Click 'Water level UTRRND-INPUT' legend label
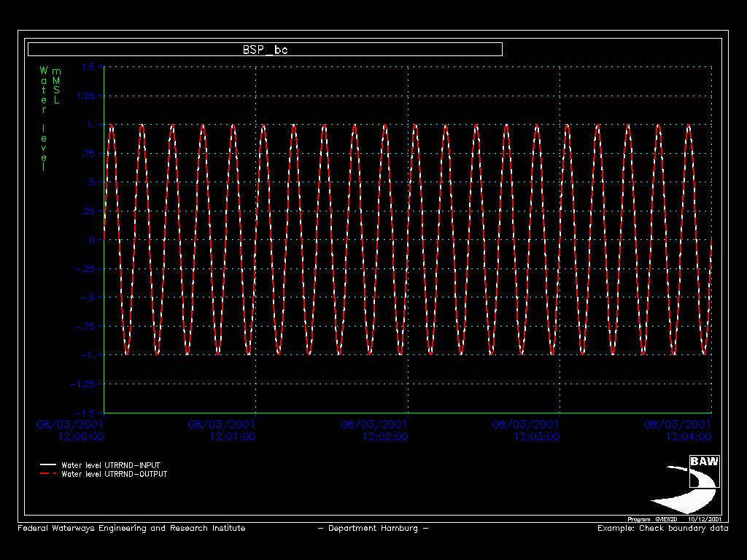 (x=111, y=465)
